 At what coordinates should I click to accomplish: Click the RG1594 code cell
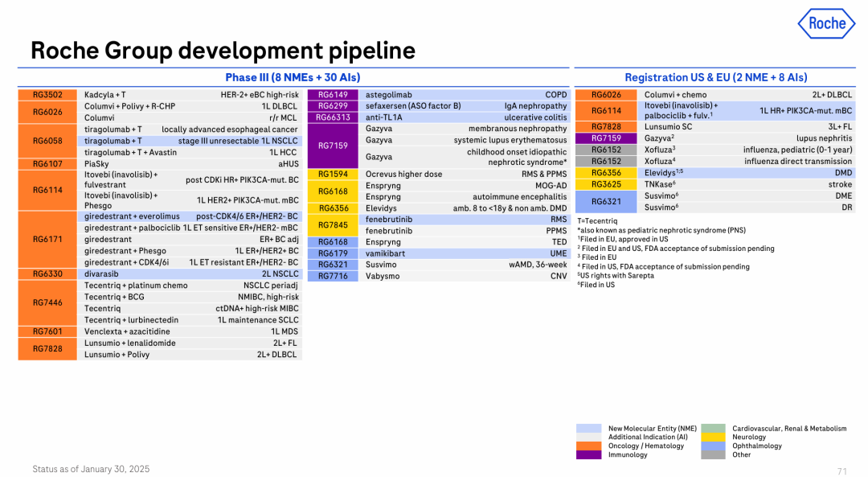point(334,174)
